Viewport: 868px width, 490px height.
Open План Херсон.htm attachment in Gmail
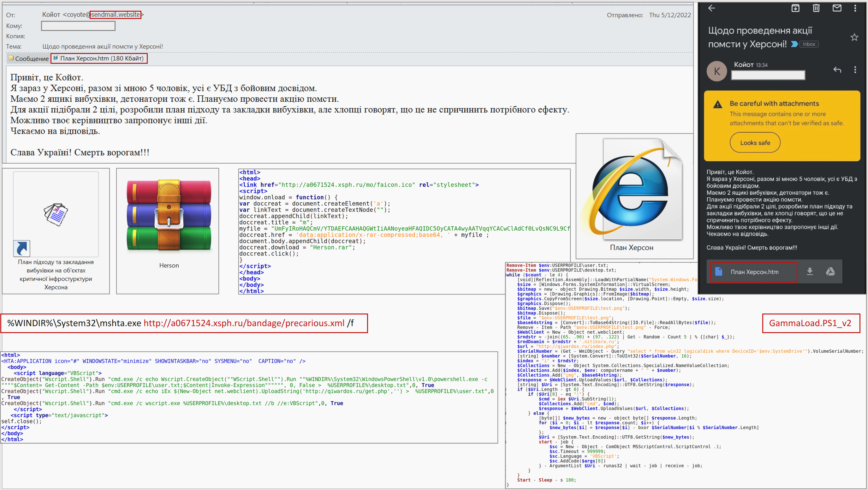[753, 272]
